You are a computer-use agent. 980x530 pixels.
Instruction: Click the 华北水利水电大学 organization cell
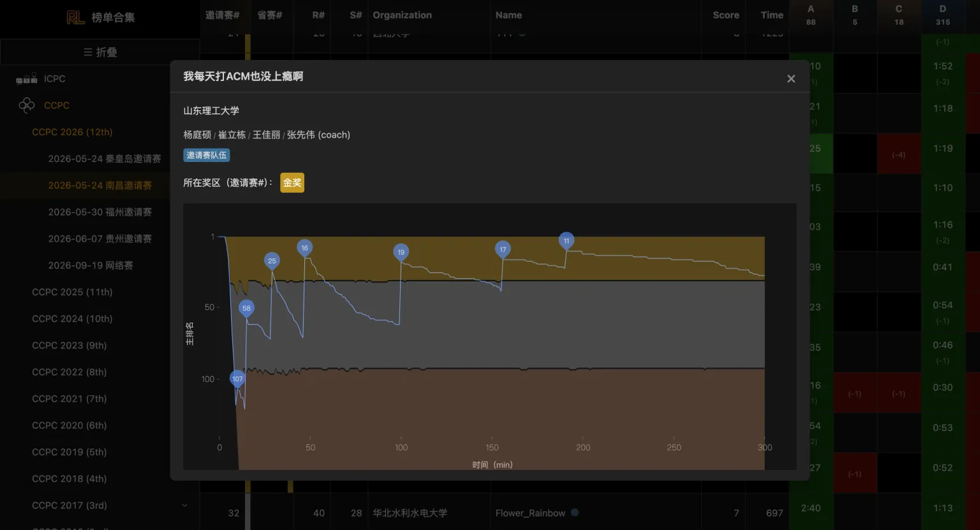click(x=410, y=513)
